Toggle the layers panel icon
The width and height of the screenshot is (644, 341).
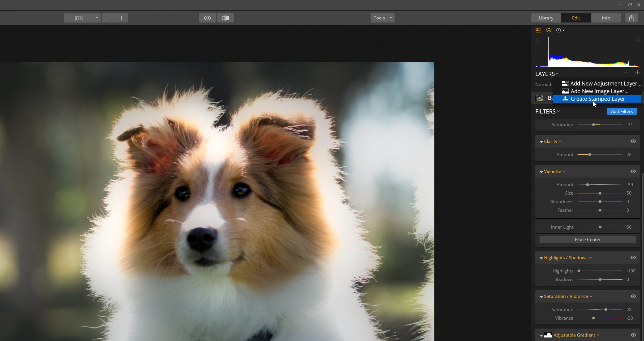(549, 30)
